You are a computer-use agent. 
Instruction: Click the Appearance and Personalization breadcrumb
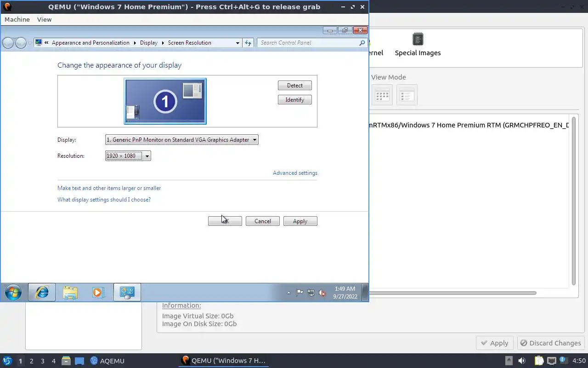(90, 43)
